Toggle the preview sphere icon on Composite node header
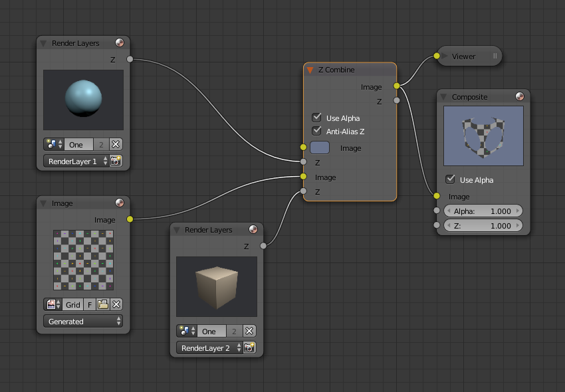Image resolution: width=565 pixels, height=392 pixels. pyautogui.click(x=519, y=97)
